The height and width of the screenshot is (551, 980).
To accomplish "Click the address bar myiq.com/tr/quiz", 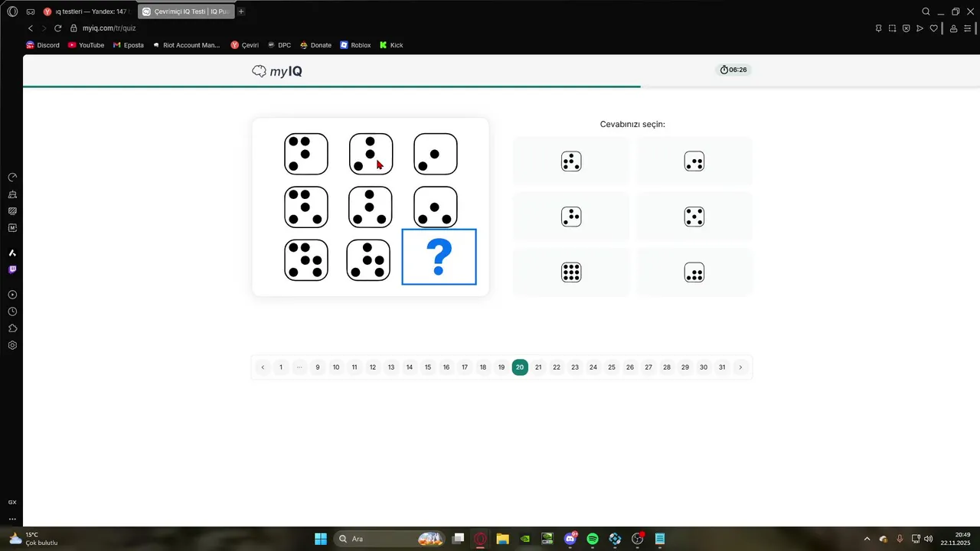I will point(109,28).
